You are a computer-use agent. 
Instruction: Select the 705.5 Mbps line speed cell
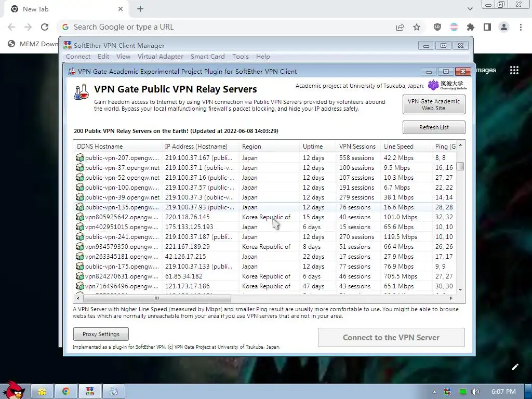click(x=401, y=276)
